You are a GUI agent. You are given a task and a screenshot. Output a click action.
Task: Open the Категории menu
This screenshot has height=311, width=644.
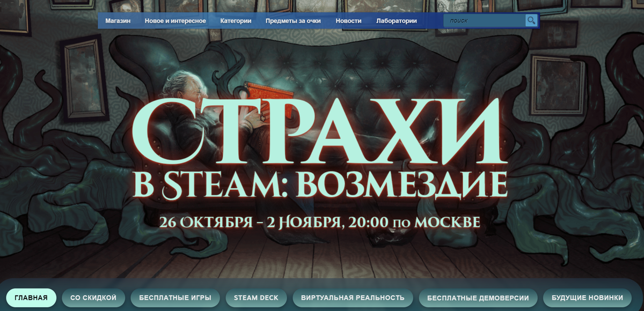pyautogui.click(x=236, y=21)
